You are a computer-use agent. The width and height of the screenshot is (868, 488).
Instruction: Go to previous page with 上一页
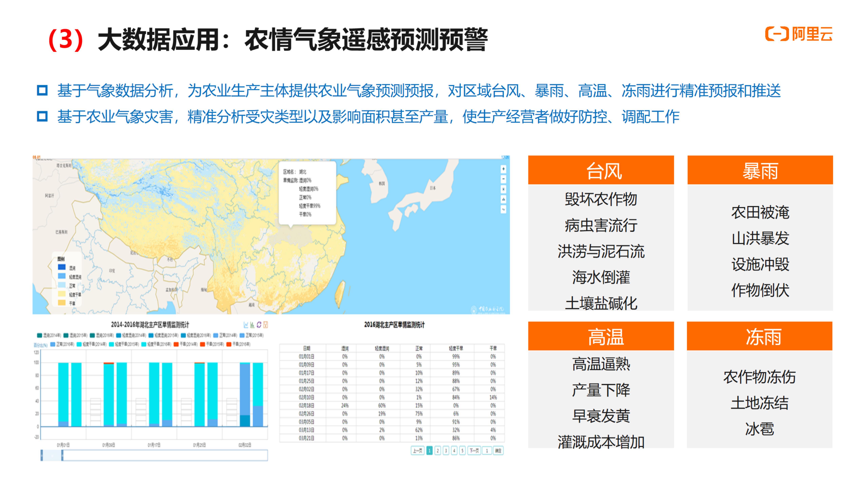point(418,451)
